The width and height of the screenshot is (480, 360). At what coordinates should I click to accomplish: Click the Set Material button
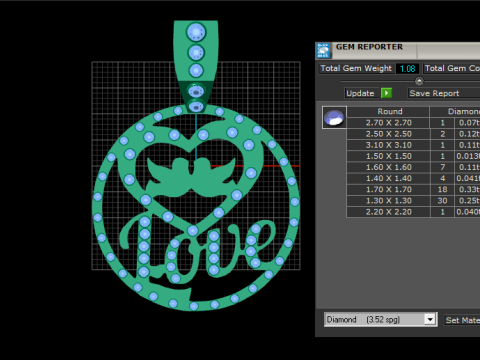pos(462,320)
